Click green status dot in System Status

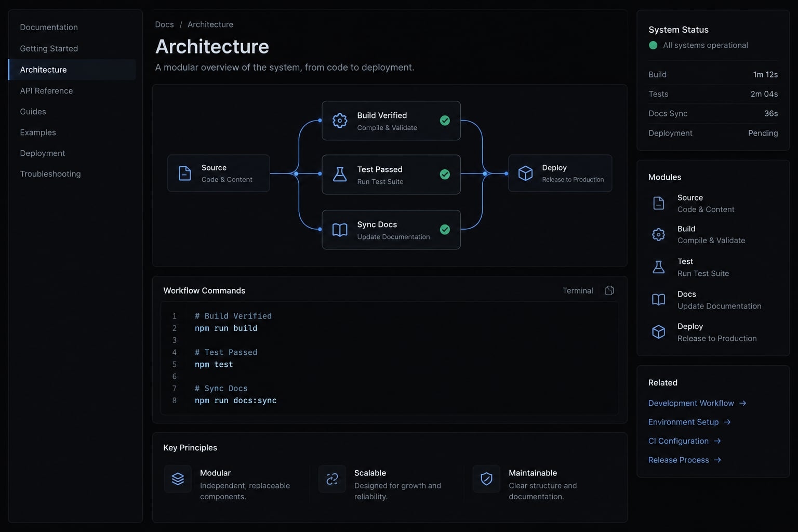tap(653, 45)
